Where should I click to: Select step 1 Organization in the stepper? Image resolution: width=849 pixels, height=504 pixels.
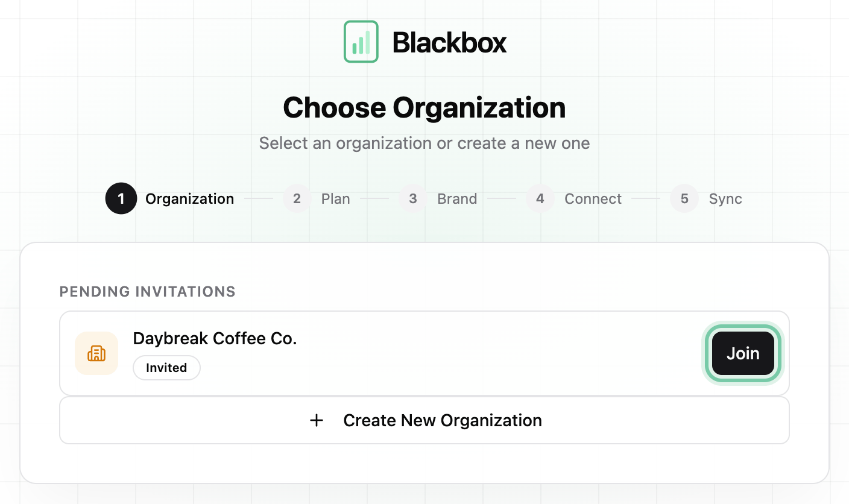pos(169,199)
